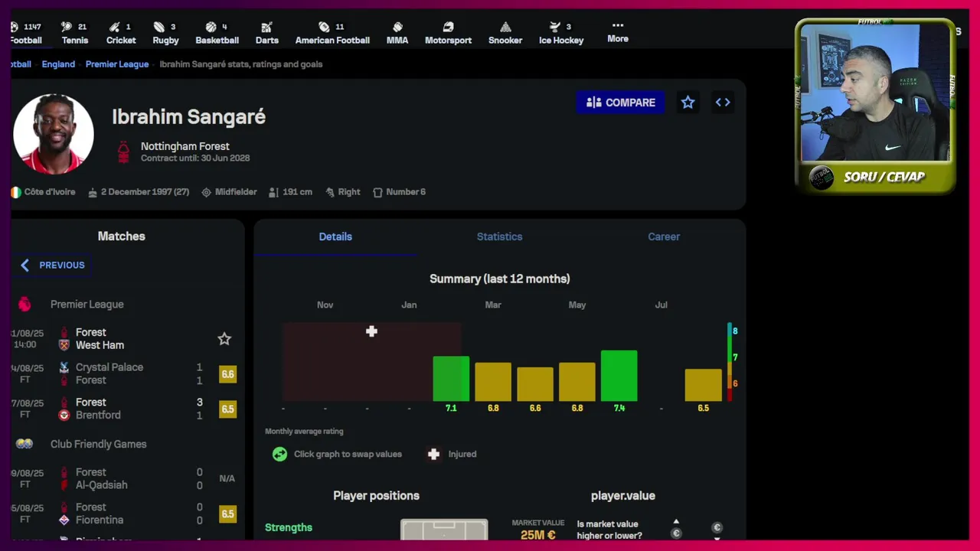Open the American Football section
This screenshot has width=980, height=551.
point(332,33)
